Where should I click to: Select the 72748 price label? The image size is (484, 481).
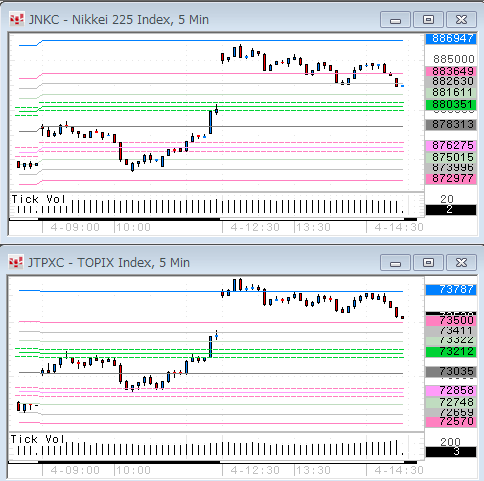451,402
